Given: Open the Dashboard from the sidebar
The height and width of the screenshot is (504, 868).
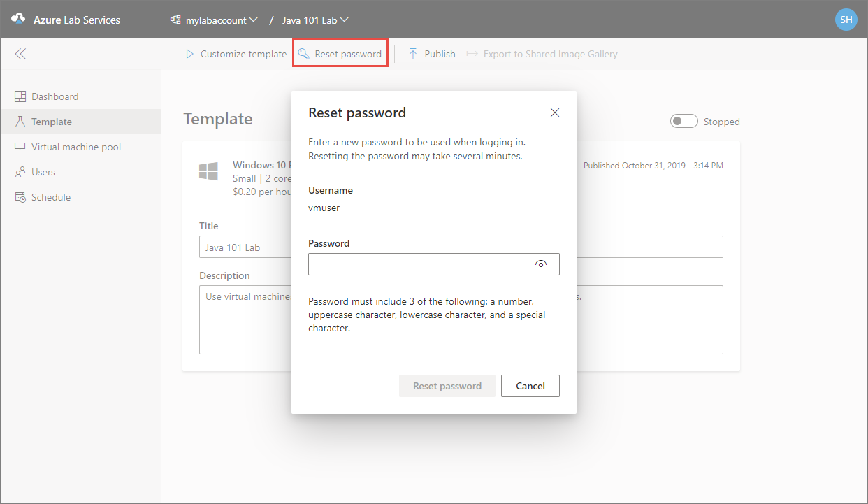Looking at the screenshot, I should 52,96.
